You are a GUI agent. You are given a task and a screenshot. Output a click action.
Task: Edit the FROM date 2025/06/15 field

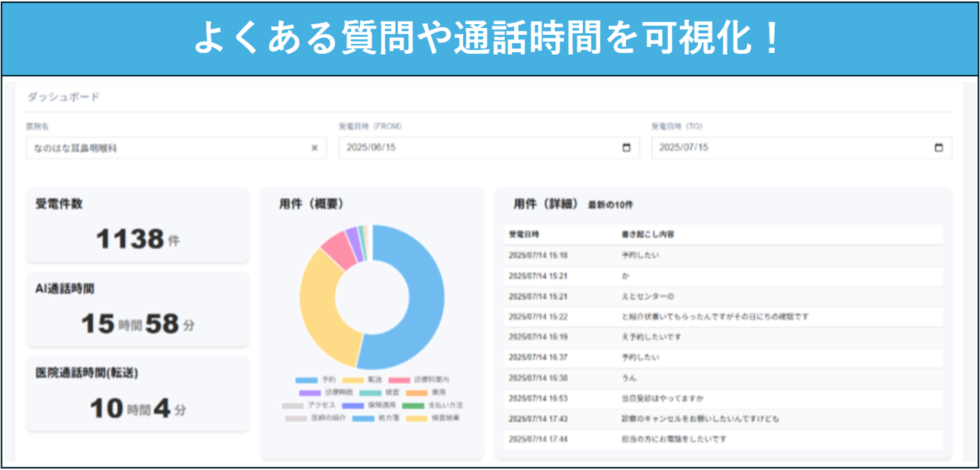click(x=489, y=148)
